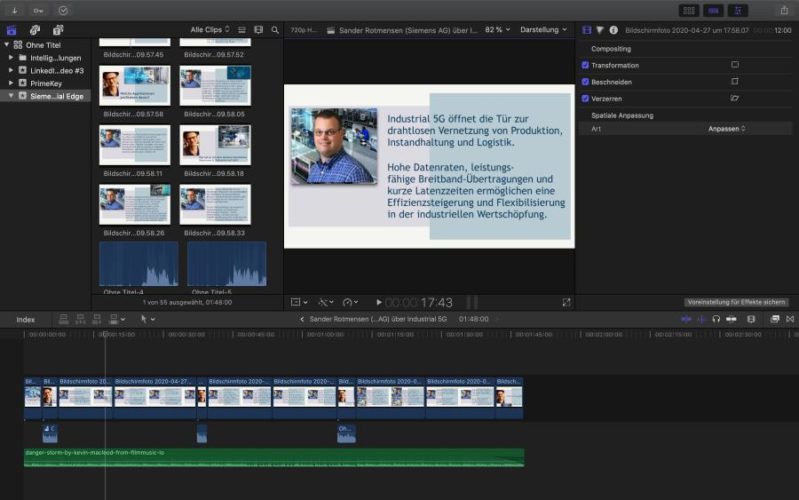Uncheck the Transformation checkbox

tap(585, 65)
